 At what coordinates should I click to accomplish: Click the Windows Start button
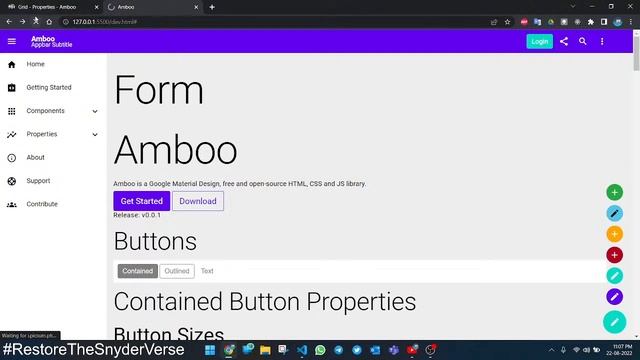210,350
